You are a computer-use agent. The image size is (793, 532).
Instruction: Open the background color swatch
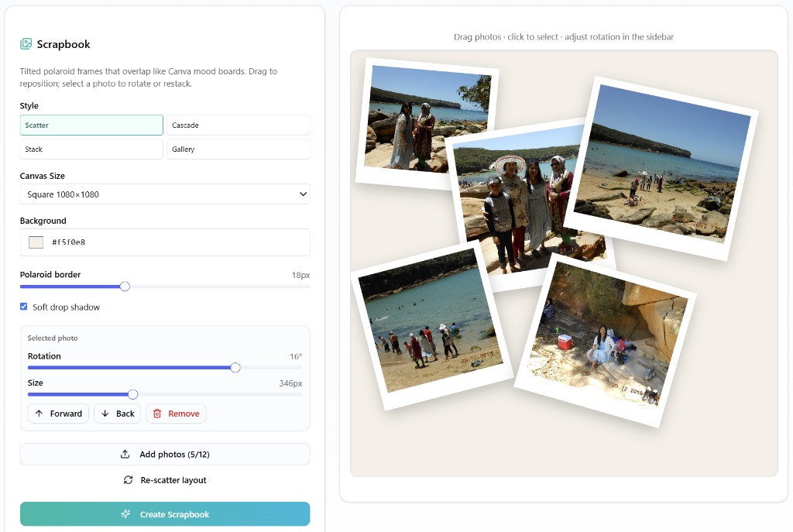click(x=36, y=242)
